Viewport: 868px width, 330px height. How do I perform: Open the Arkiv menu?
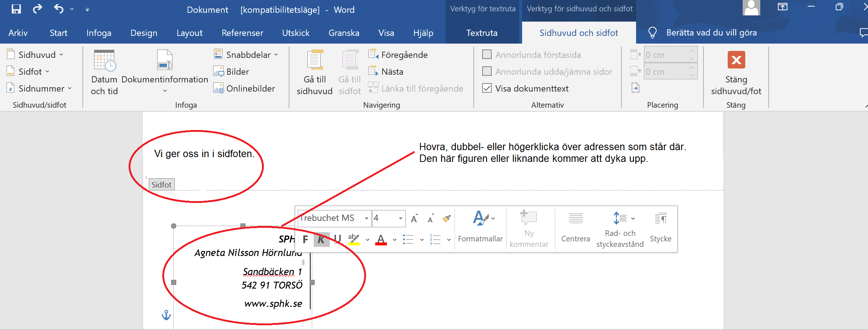[18, 33]
